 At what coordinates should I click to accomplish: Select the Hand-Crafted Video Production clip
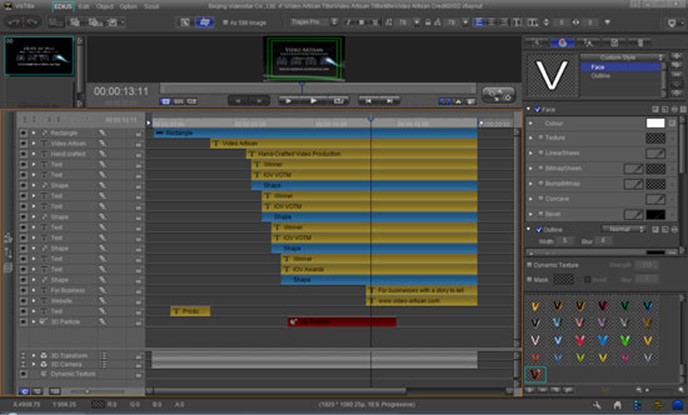click(x=362, y=154)
